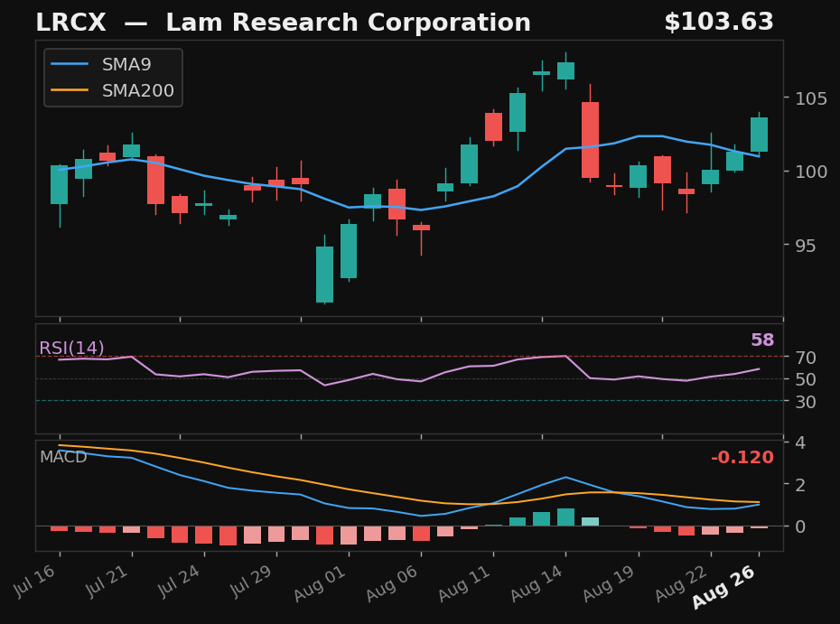The height and width of the screenshot is (624, 840).
Task: Click the Jul 29 date label
Action: click(x=252, y=582)
